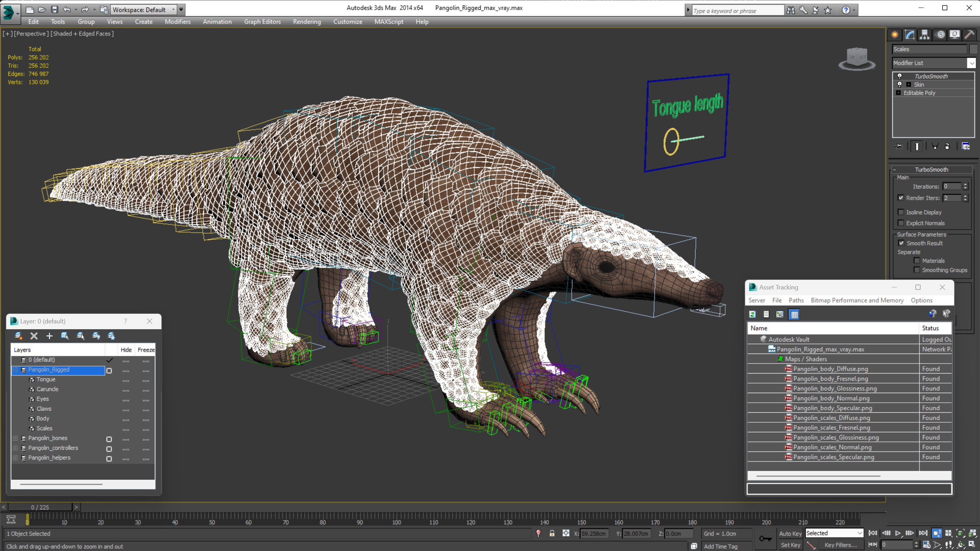Click the Auto Key button

tap(790, 533)
